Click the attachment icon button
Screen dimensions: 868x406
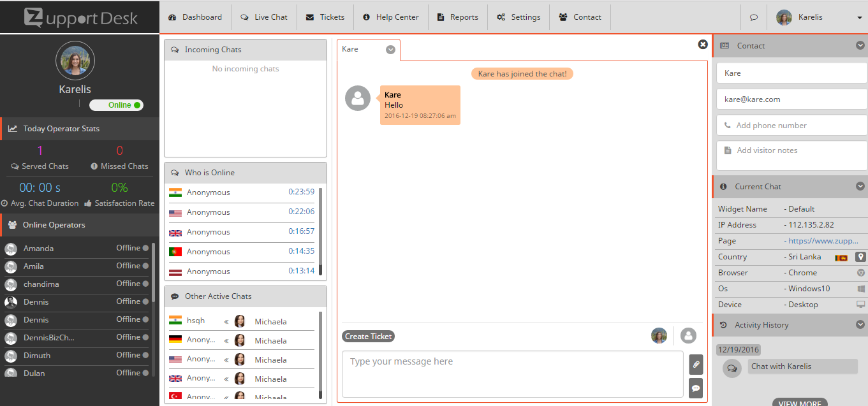(696, 365)
